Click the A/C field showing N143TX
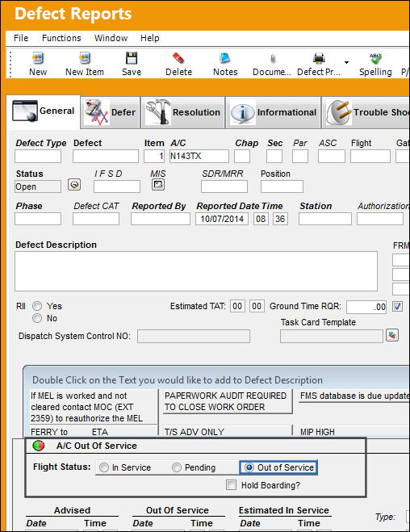The height and width of the screenshot is (532, 410). 199,157
